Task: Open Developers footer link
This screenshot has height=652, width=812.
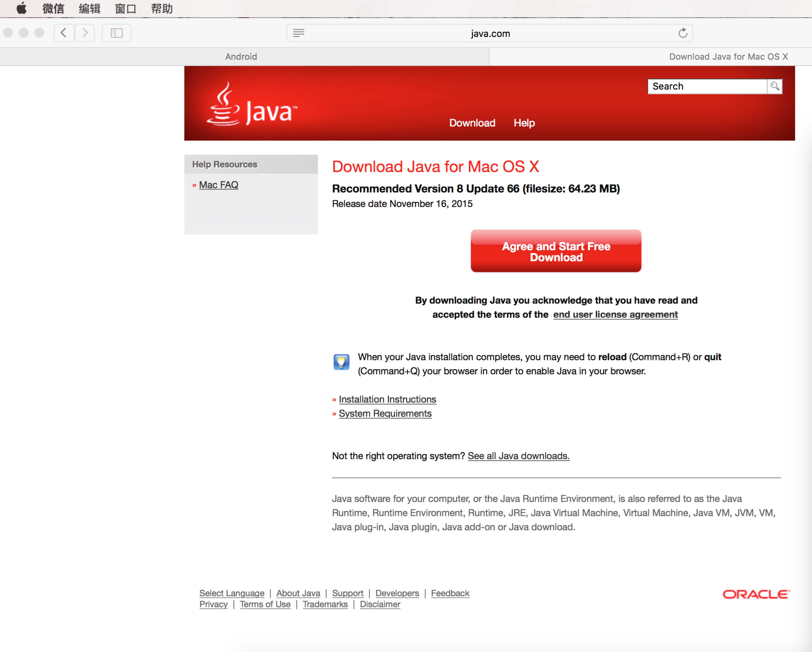Action: click(397, 593)
